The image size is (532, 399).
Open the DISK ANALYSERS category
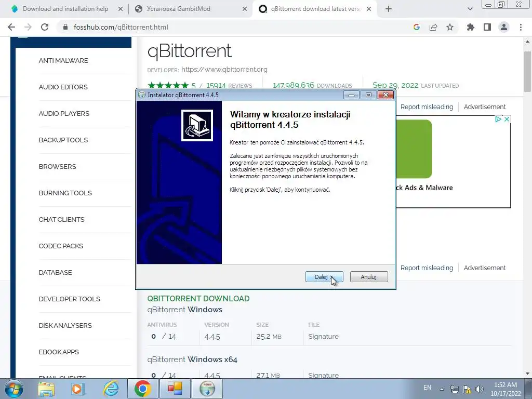(65, 325)
